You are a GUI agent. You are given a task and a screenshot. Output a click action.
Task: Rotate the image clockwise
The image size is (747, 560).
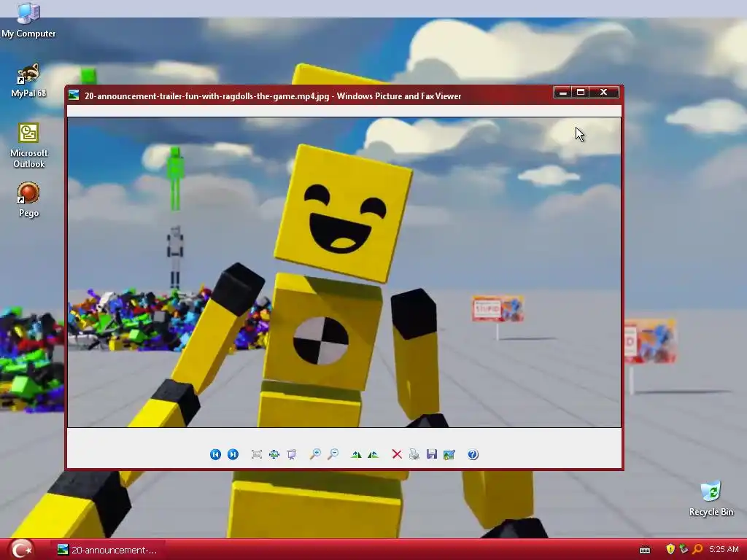coord(356,454)
